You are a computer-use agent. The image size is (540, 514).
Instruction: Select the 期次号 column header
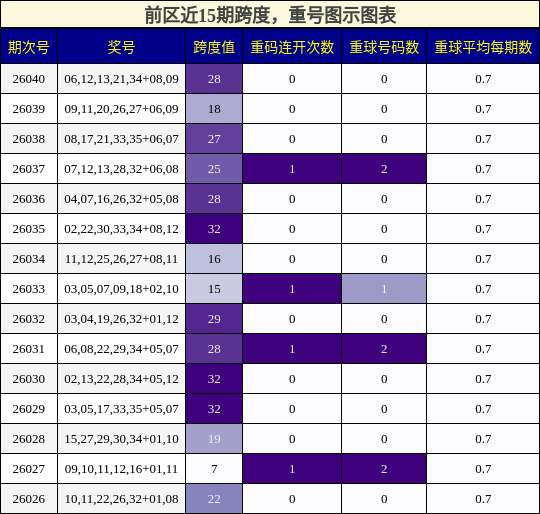(29, 47)
